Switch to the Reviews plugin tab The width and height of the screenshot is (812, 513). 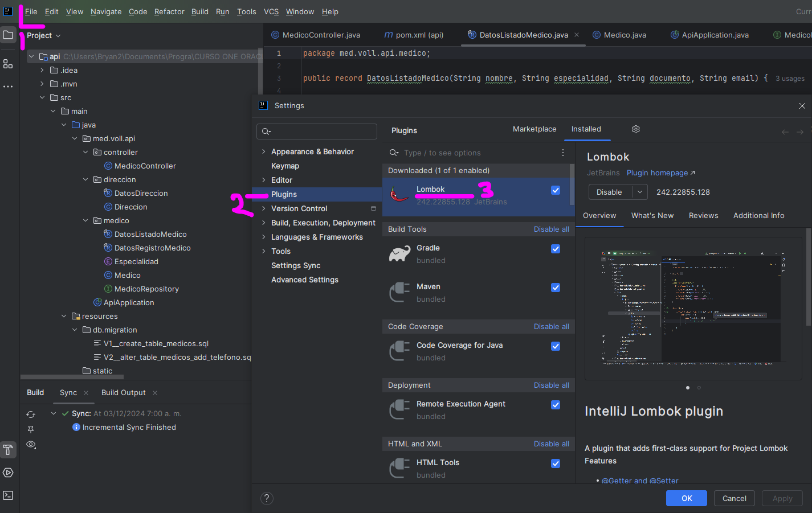click(x=703, y=215)
